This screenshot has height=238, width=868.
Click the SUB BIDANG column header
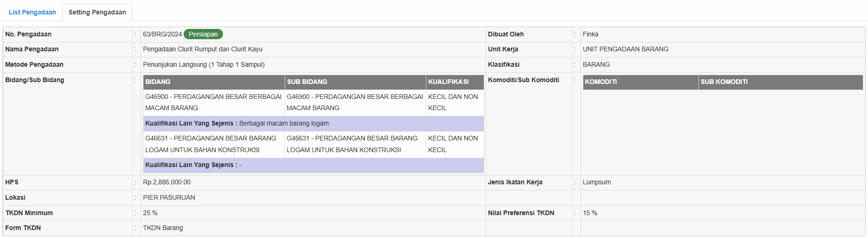(307, 82)
